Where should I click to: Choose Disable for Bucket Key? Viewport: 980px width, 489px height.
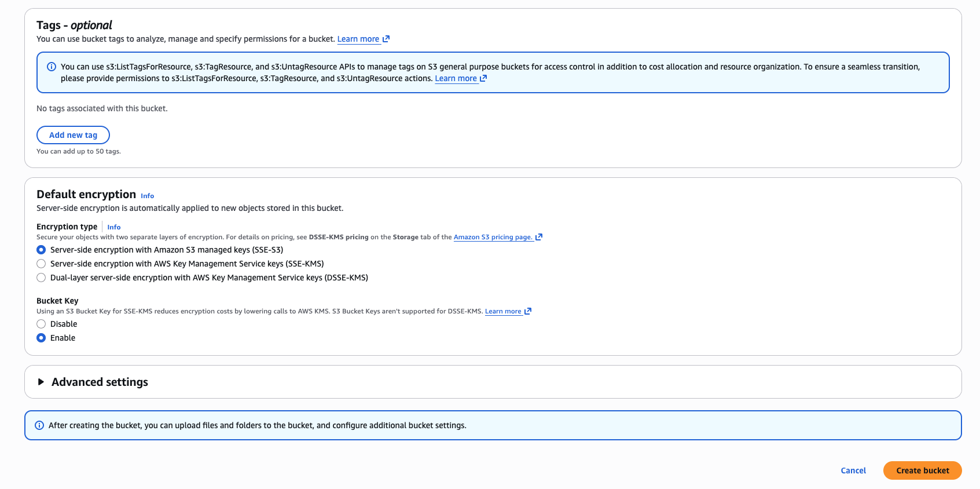point(41,324)
